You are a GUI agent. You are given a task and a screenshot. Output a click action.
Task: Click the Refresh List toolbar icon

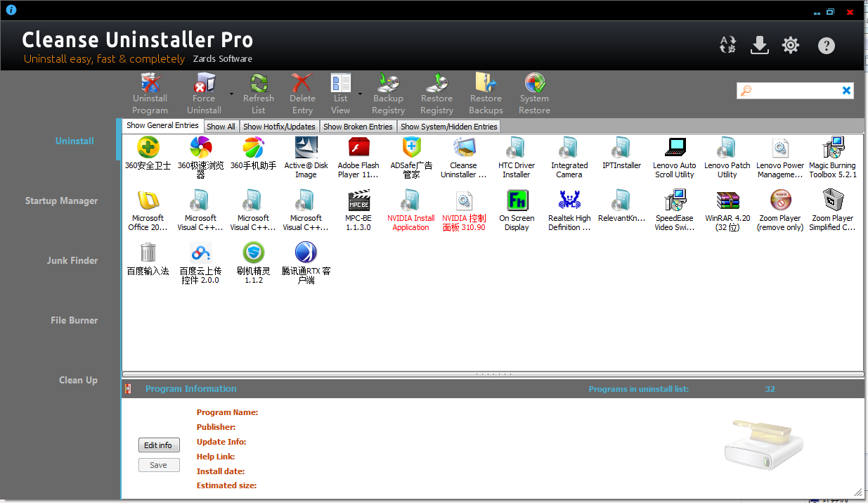tap(259, 83)
